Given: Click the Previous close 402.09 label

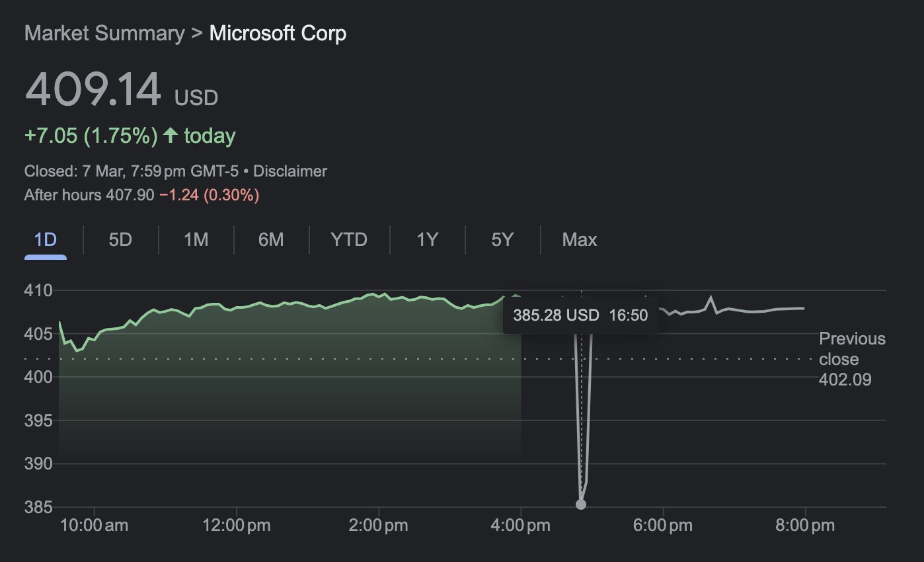Looking at the screenshot, I should coord(852,359).
